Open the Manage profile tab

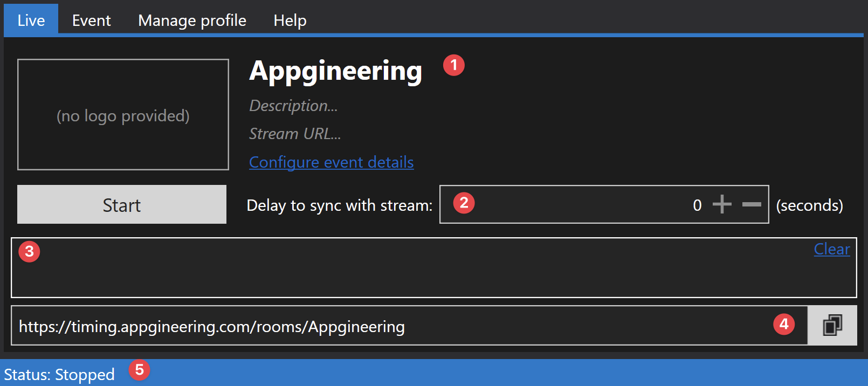(x=192, y=20)
